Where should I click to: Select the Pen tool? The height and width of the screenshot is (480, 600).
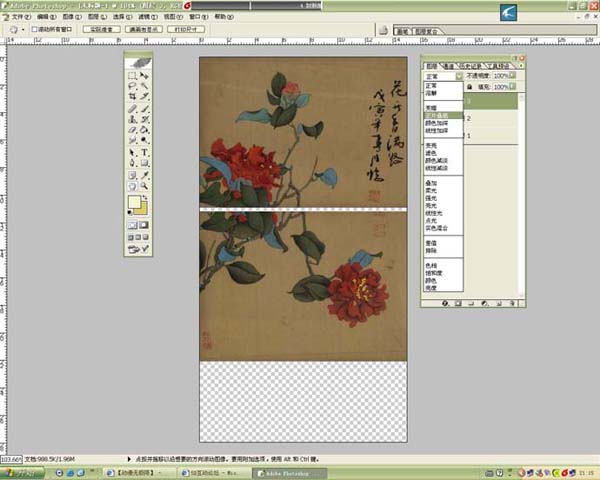tap(132, 163)
